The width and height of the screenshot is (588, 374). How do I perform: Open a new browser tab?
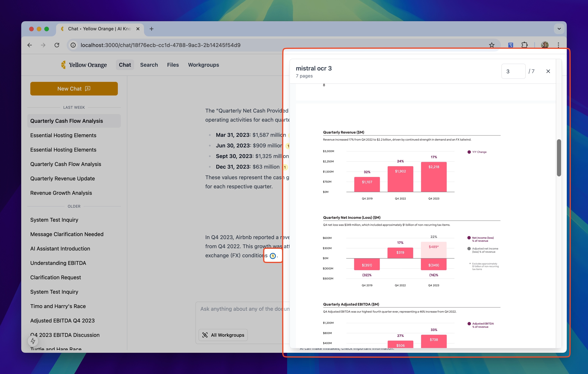pyautogui.click(x=151, y=29)
